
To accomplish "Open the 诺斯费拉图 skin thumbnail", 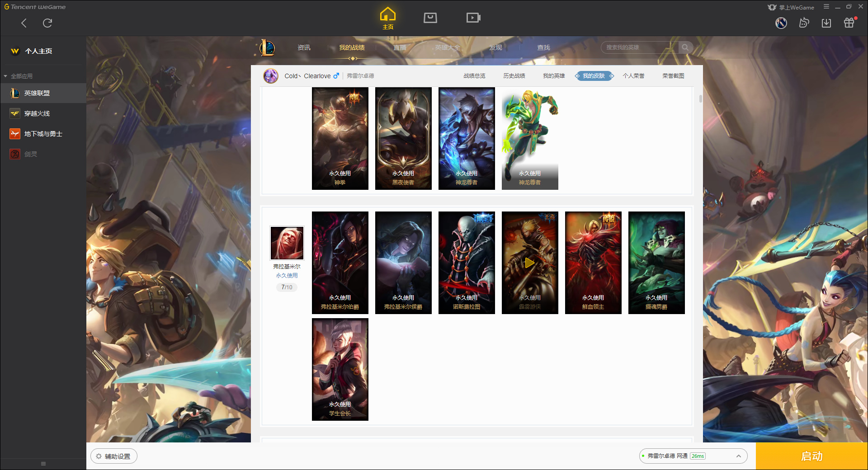I will coord(467,263).
